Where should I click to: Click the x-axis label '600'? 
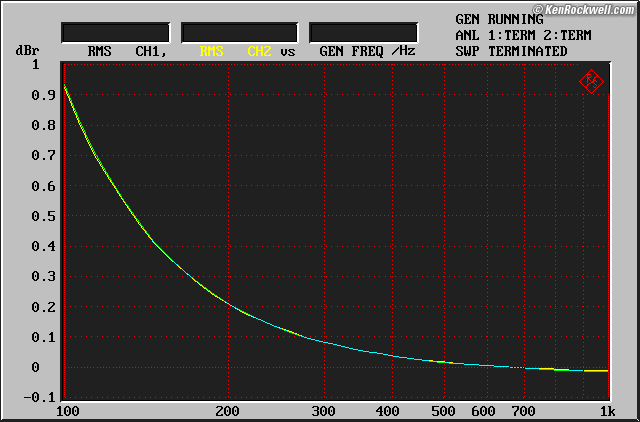(x=484, y=411)
